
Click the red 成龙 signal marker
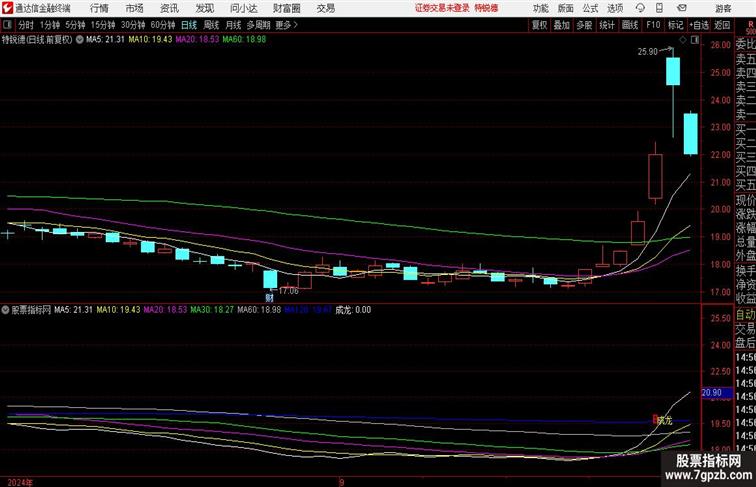tap(662, 420)
